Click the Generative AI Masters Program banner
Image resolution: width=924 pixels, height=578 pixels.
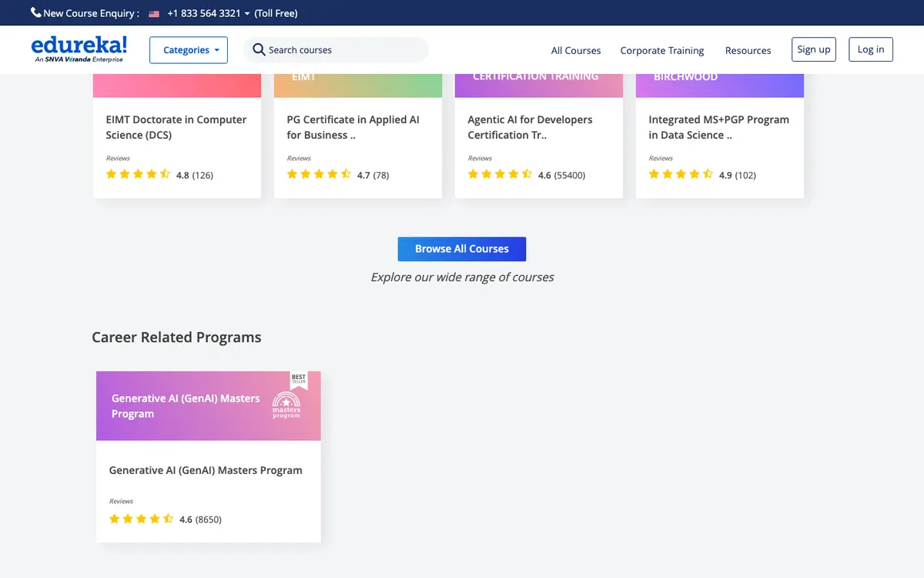click(x=209, y=406)
